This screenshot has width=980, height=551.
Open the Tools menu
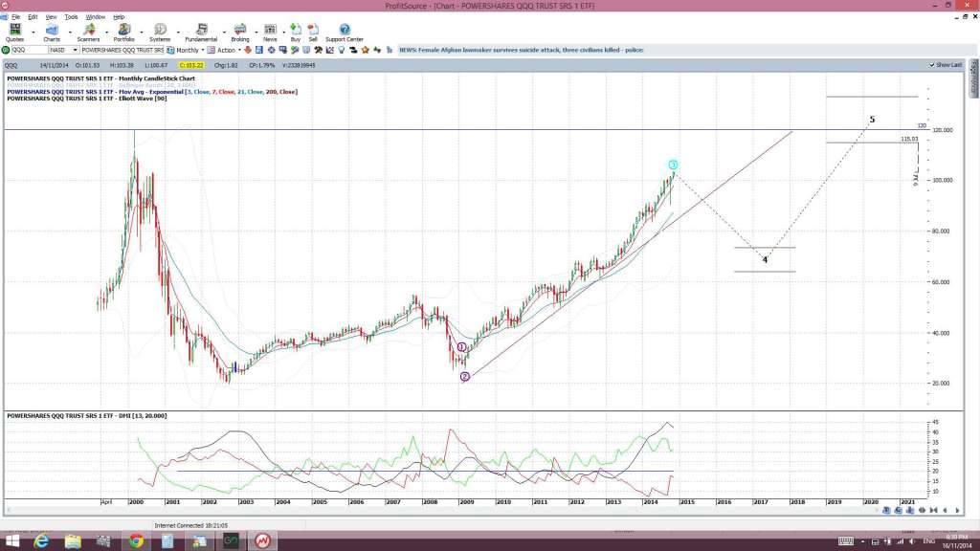71,17
